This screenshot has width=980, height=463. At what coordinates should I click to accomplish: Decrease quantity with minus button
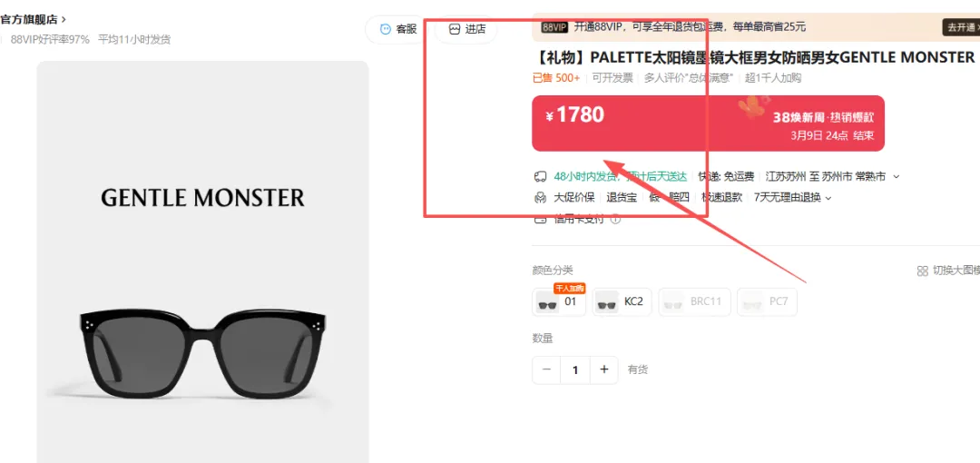pos(547,369)
